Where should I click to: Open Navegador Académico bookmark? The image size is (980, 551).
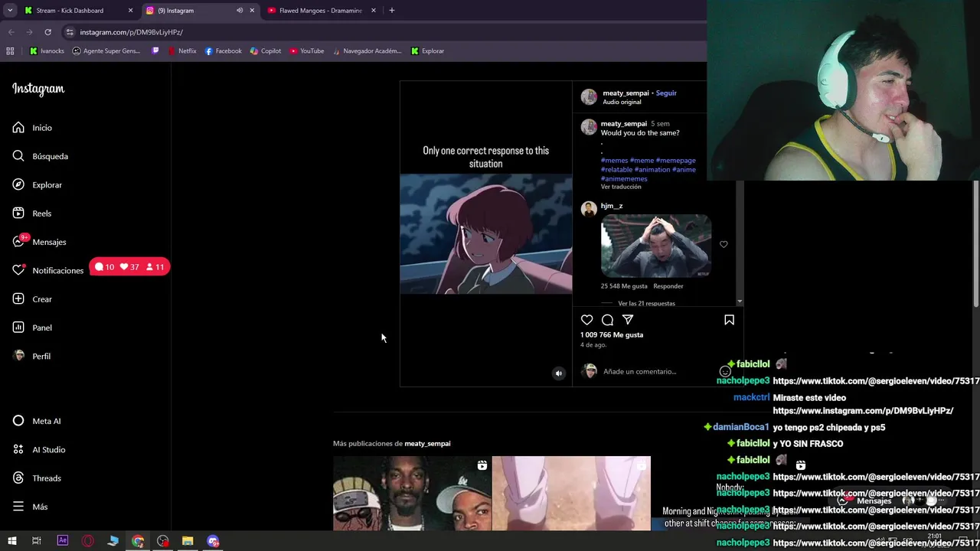(x=366, y=51)
